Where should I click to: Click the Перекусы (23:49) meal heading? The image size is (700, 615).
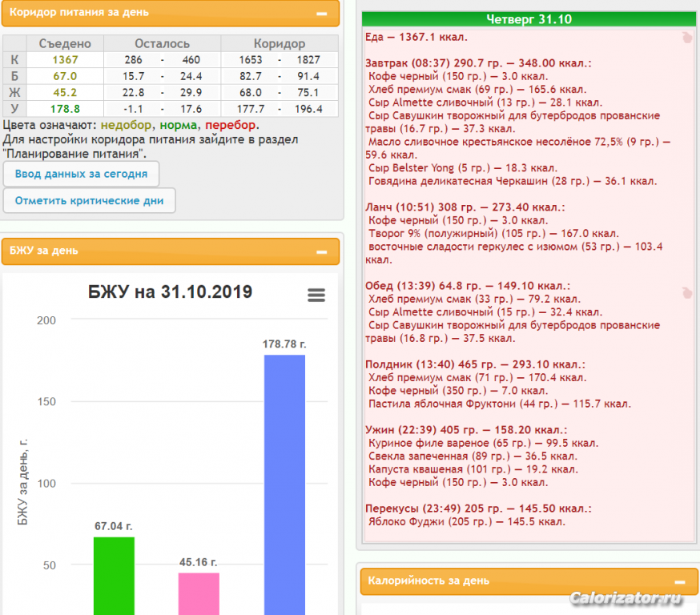pos(478,508)
